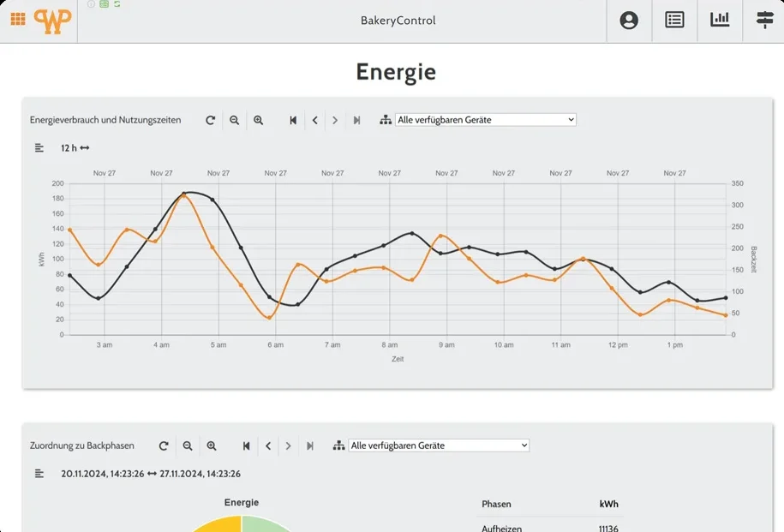Jump to first period in Energieverbrauch chart
Screen dimensions: 784x532
(293, 120)
